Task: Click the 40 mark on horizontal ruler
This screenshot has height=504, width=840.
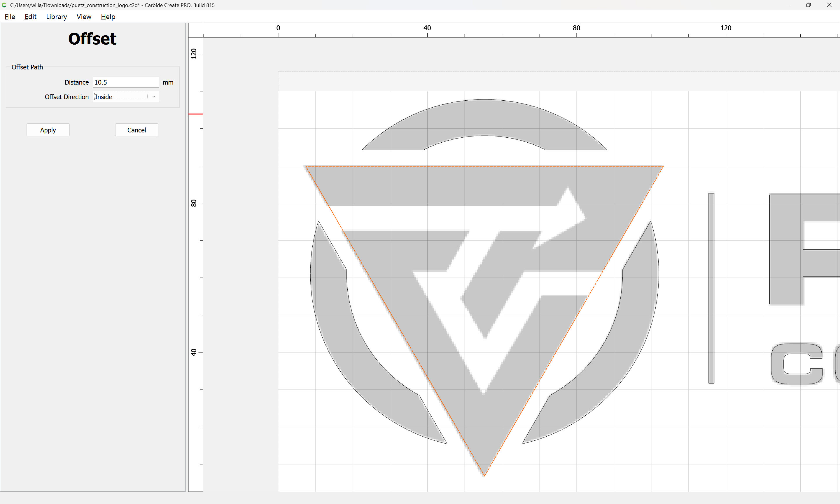Action: 427,28
